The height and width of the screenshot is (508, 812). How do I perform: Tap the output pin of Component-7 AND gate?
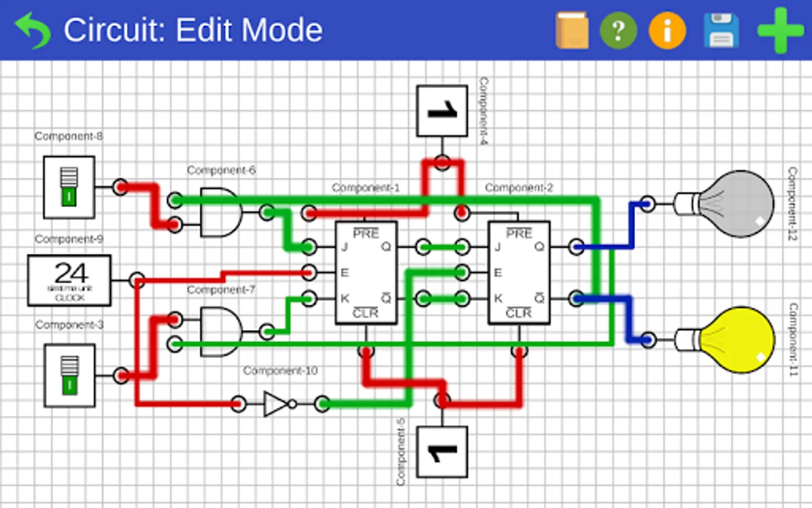(267, 331)
